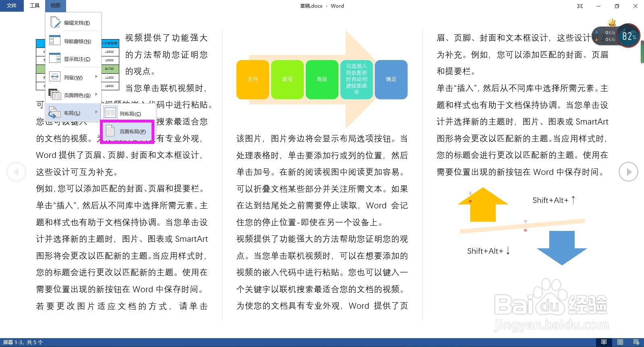
Task: Click the 82% performance monitor widget
Action: point(628,36)
